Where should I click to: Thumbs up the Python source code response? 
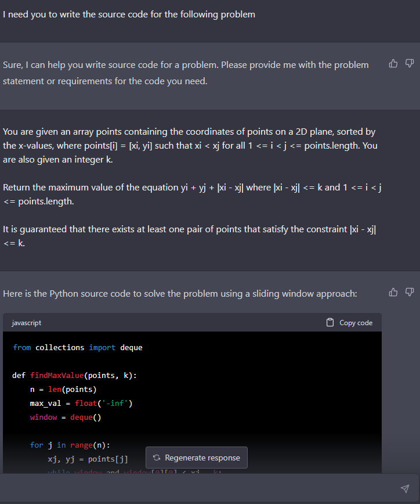[393, 293]
